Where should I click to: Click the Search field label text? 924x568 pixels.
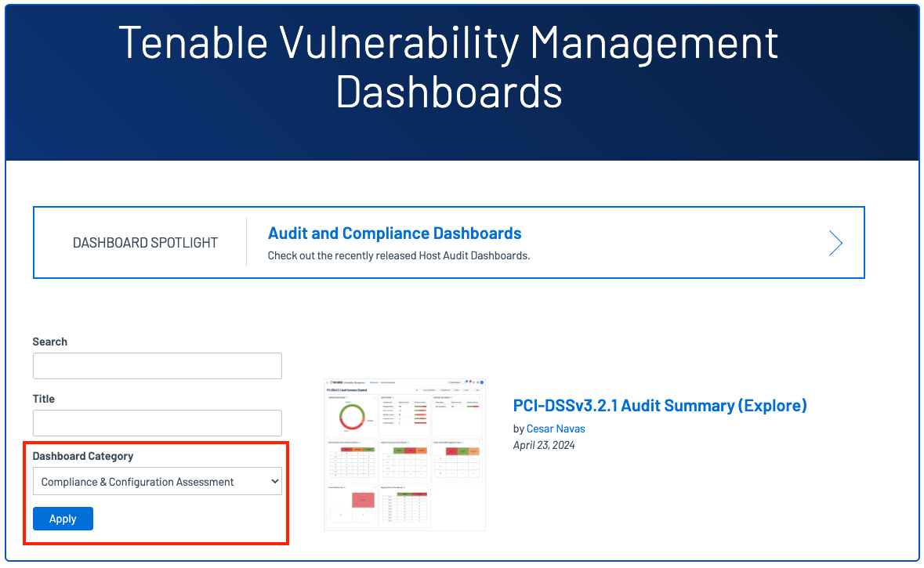[50, 342]
